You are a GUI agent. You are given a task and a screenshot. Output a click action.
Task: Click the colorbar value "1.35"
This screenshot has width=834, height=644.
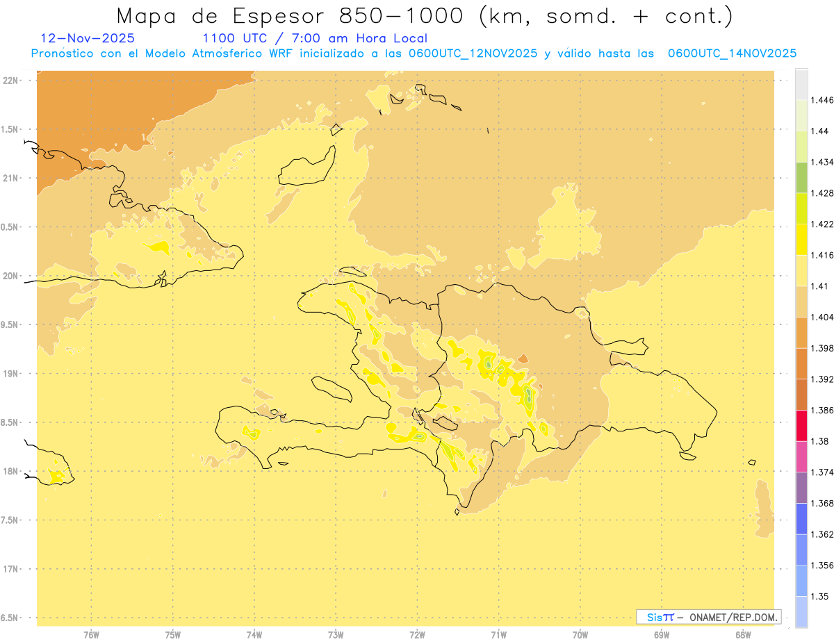[820, 596]
